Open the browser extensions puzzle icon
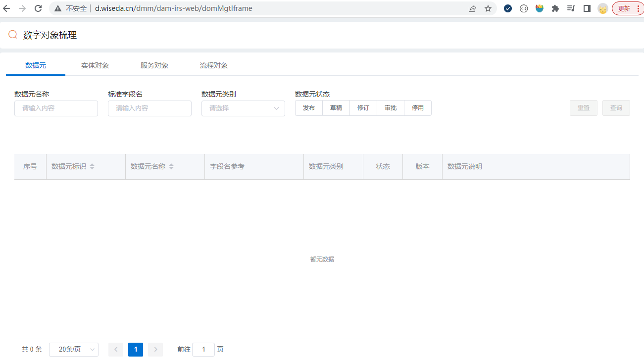The width and height of the screenshot is (644, 362). click(x=555, y=8)
